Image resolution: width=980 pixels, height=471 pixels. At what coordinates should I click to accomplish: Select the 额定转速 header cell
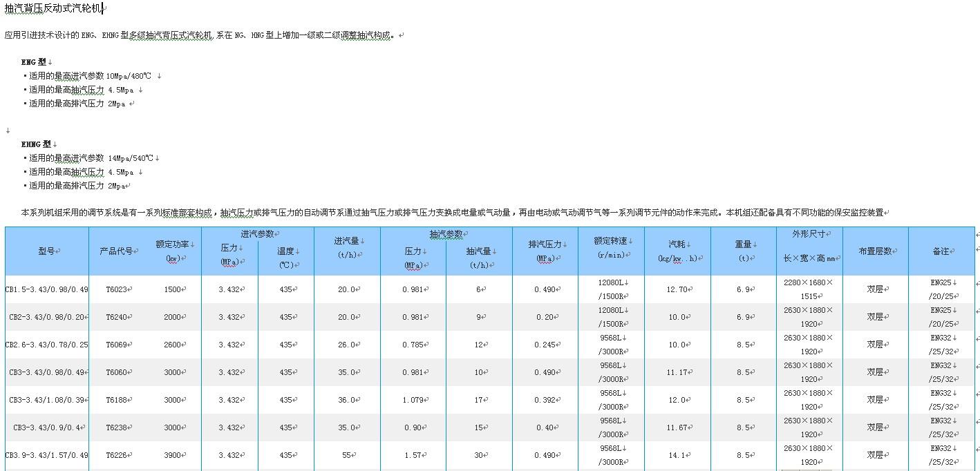[x=611, y=247]
